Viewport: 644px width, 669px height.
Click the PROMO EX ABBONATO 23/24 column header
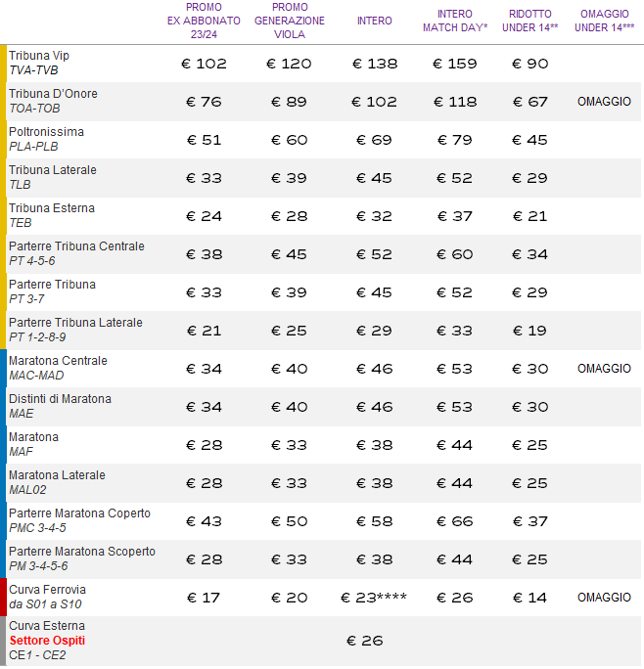[204, 21]
